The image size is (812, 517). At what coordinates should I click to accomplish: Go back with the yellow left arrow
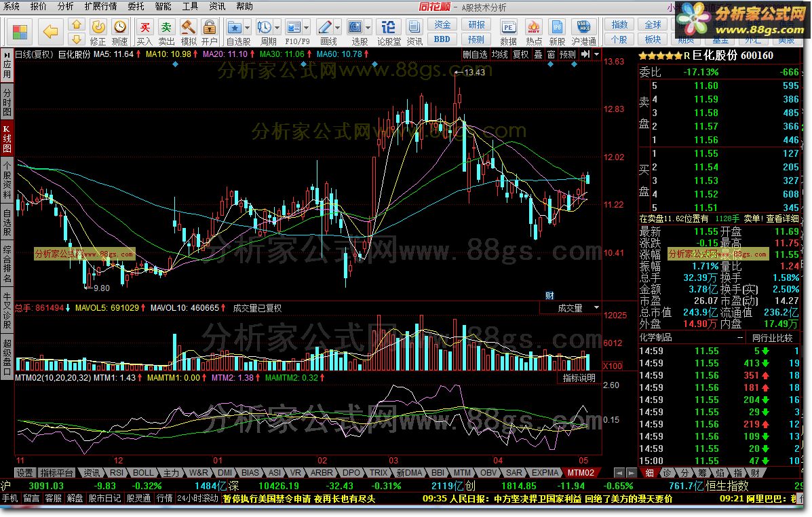(x=50, y=32)
